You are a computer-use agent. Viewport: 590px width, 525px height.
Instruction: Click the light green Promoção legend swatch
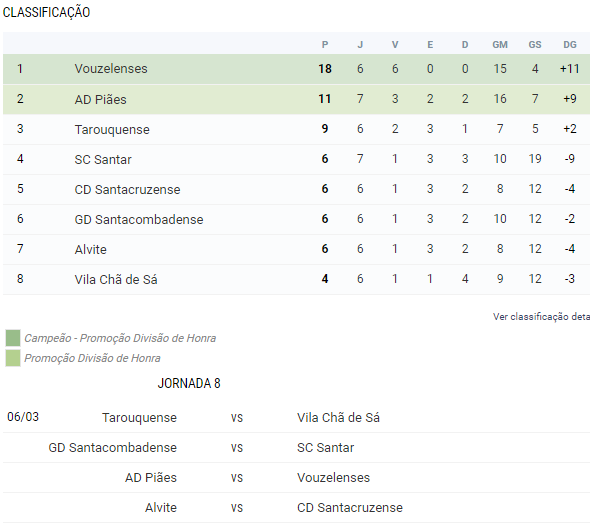pyautogui.click(x=13, y=358)
